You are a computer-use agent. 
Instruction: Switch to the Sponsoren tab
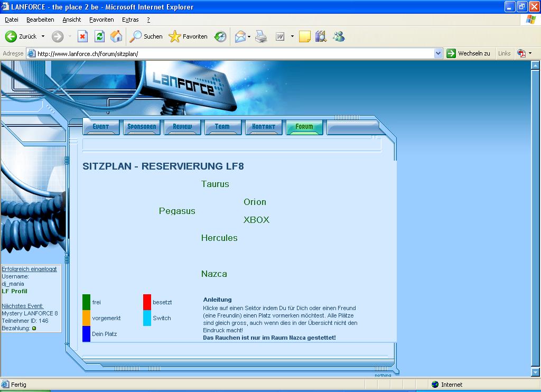(x=142, y=127)
